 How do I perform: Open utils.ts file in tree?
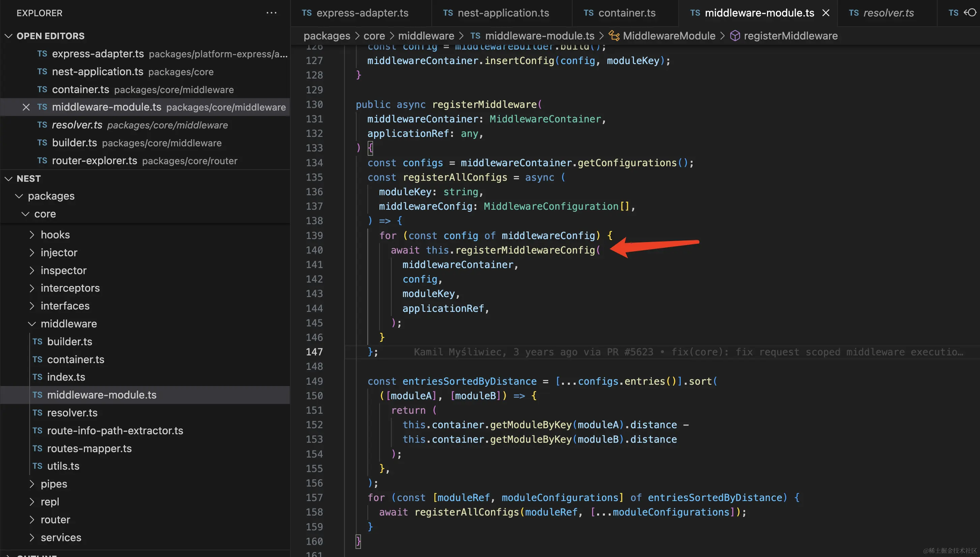(145, 466)
